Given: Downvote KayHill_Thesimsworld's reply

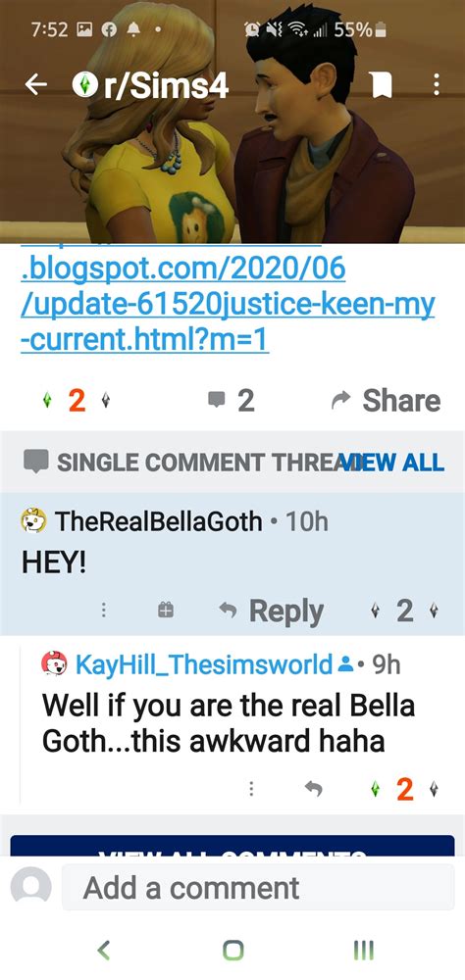Looking at the screenshot, I should (x=434, y=790).
